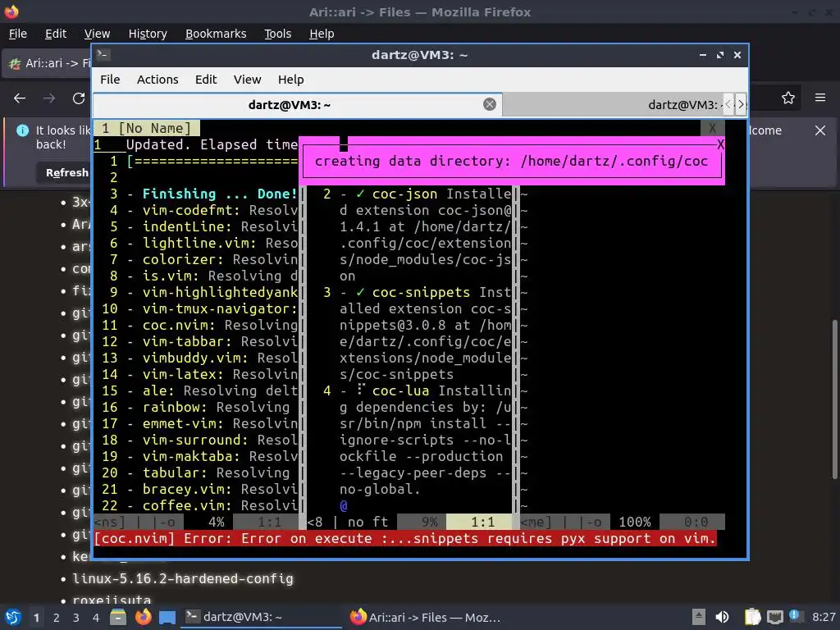
Task: Open the volume control in system tray
Action: click(x=722, y=617)
